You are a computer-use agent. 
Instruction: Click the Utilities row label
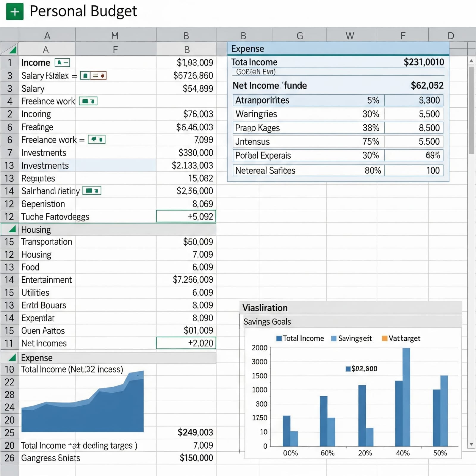click(x=35, y=293)
